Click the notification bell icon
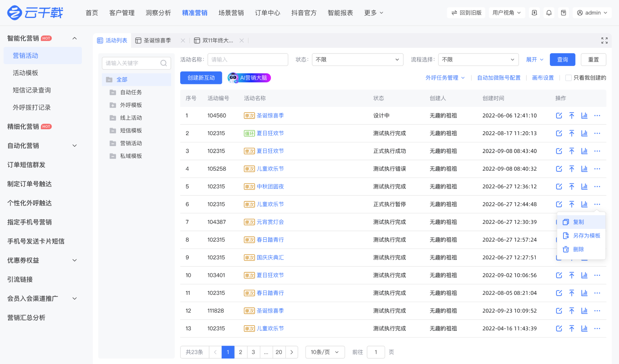 549,13
